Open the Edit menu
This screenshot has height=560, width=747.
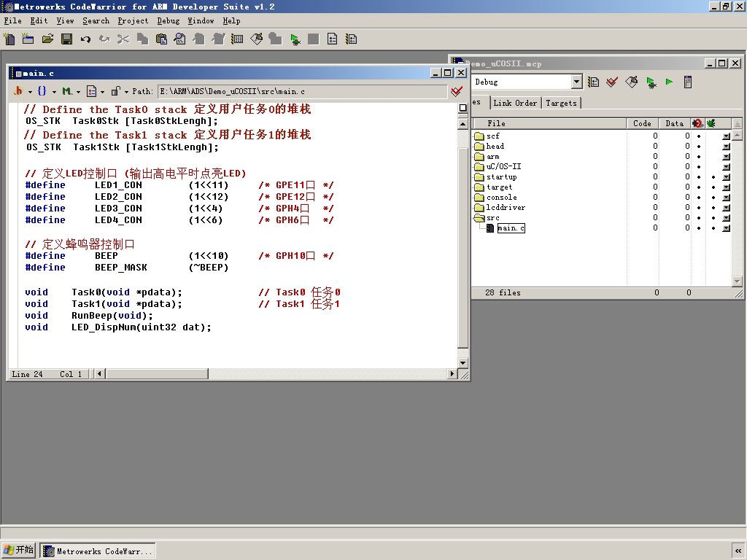click(x=39, y=20)
